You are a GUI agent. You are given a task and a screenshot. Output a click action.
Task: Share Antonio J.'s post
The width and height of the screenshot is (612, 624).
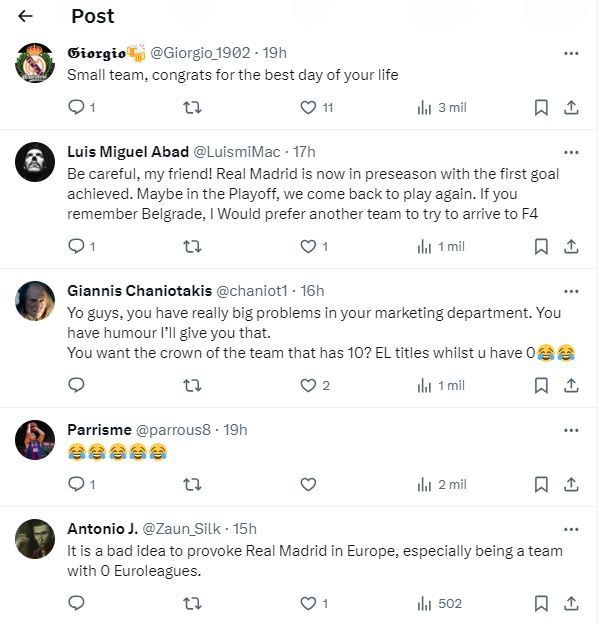[571, 603]
